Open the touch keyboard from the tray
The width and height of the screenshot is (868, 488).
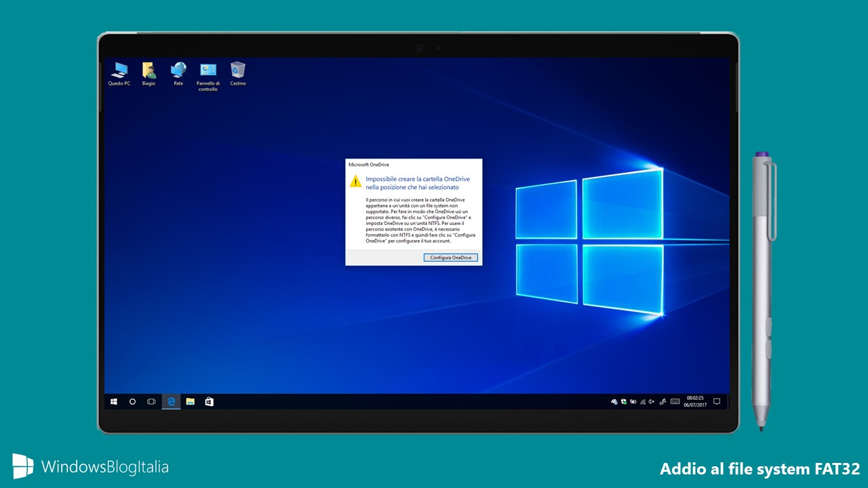pos(675,402)
